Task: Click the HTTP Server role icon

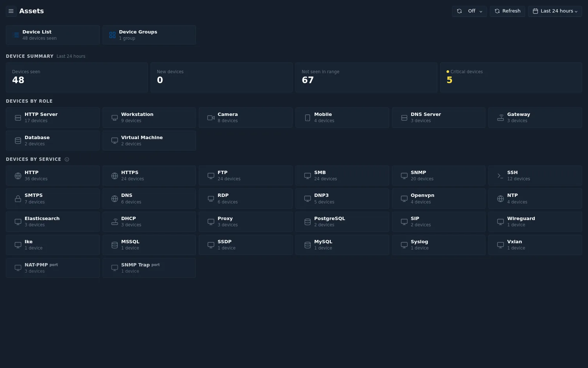Action: [x=18, y=118]
